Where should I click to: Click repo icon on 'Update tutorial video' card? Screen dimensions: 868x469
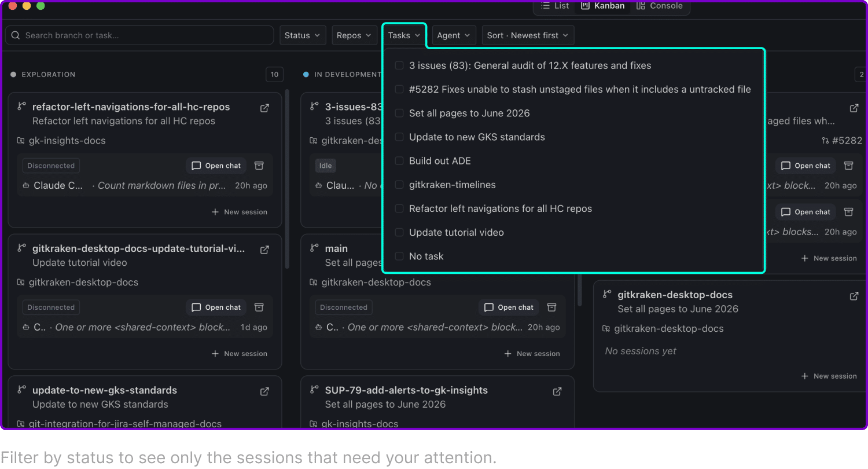[21, 283]
